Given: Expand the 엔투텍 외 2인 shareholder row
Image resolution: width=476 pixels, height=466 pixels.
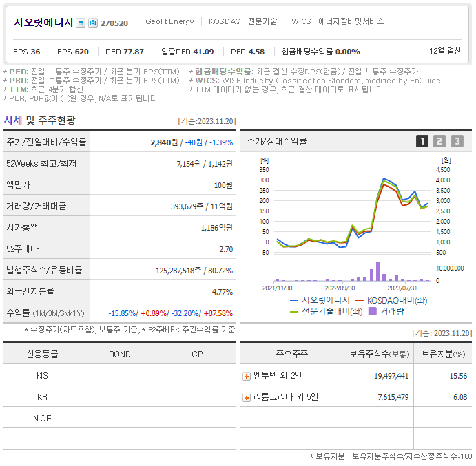Looking at the screenshot, I should click(x=247, y=377).
